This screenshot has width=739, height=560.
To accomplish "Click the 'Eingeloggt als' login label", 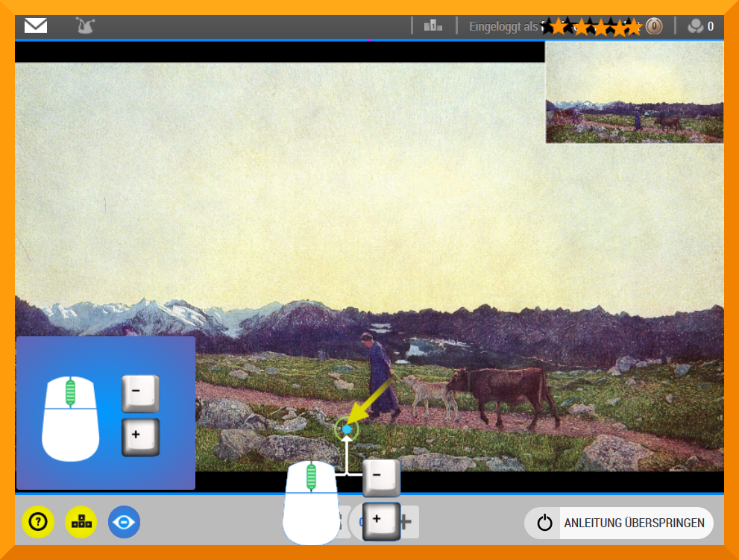I will coord(503,26).
